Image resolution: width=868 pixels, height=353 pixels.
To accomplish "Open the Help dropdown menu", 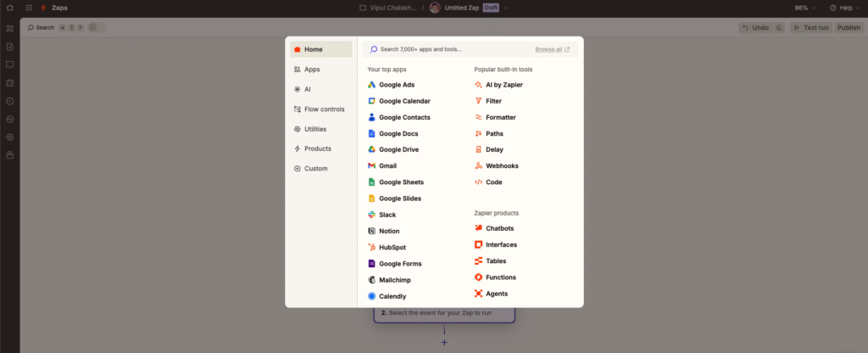I will point(846,8).
